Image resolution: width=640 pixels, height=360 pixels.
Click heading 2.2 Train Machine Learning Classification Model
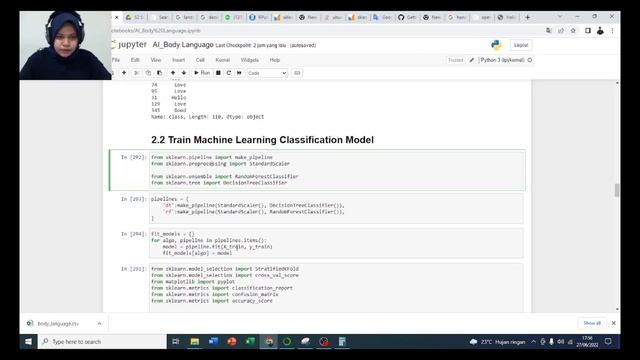tap(262, 140)
